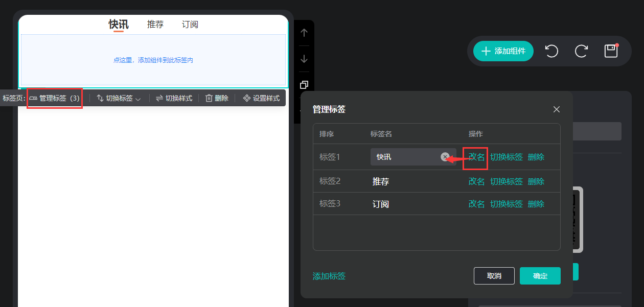Close the 管理标签 dialog
Screen dimensions: 644x307
click(557, 109)
